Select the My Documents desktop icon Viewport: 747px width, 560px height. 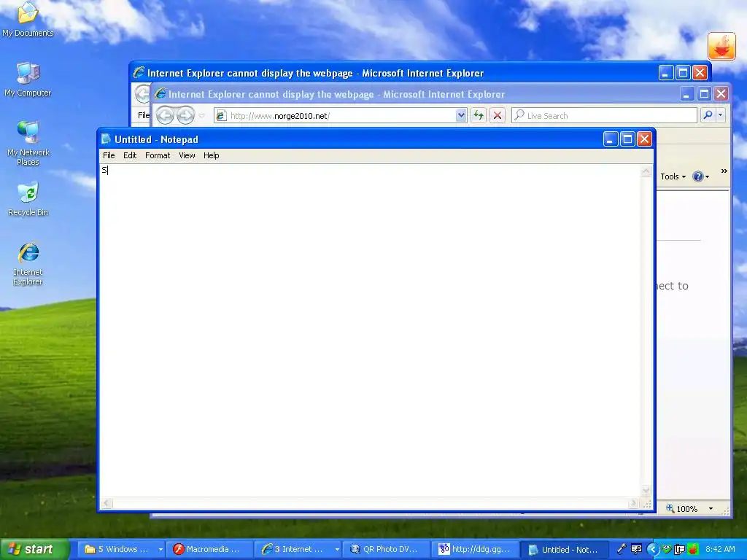point(28,20)
